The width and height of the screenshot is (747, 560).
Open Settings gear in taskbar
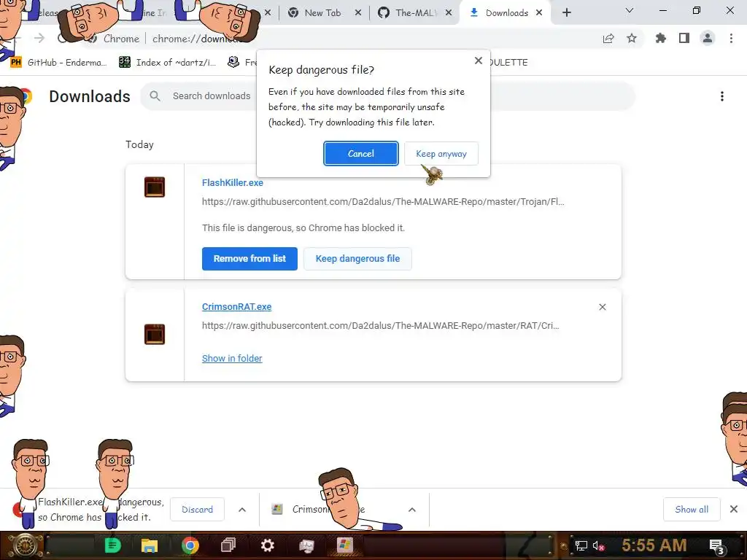tap(267, 545)
